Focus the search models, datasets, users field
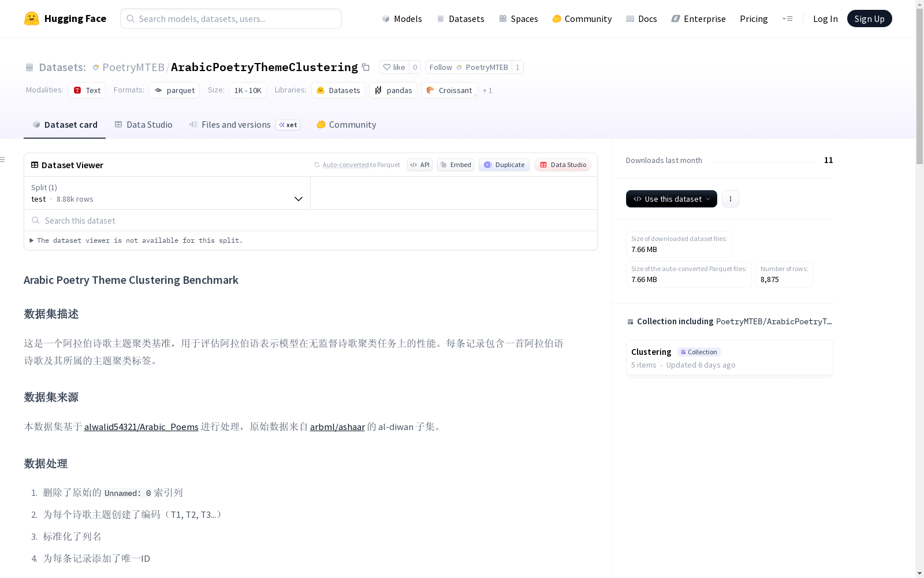 231,18
